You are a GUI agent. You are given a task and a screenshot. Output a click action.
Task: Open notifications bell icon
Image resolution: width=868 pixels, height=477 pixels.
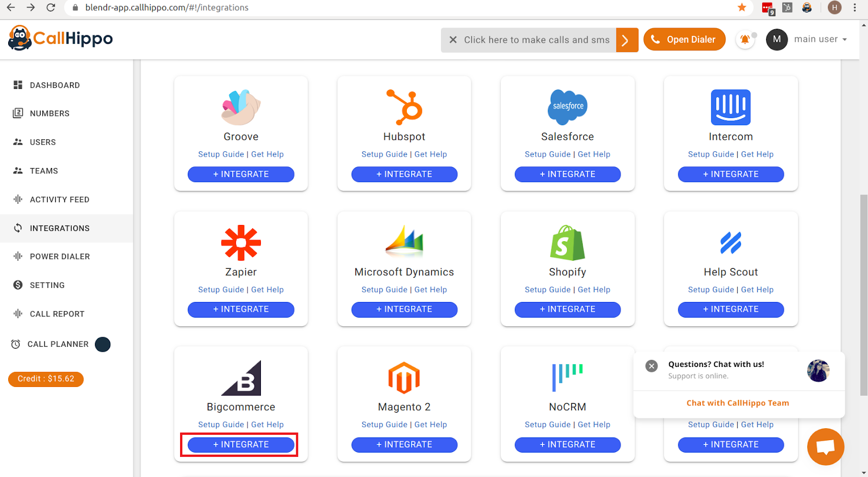coord(745,40)
